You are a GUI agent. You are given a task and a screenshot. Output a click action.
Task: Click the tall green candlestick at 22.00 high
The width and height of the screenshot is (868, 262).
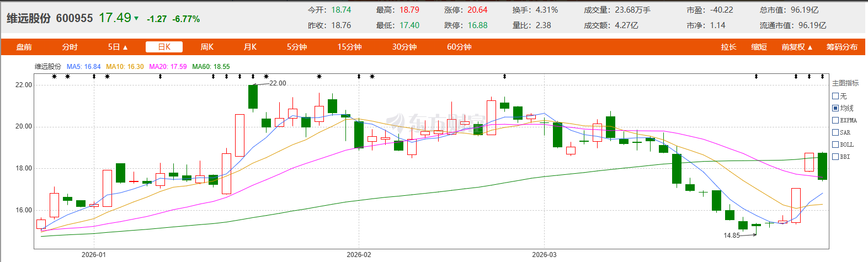[253, 97]
